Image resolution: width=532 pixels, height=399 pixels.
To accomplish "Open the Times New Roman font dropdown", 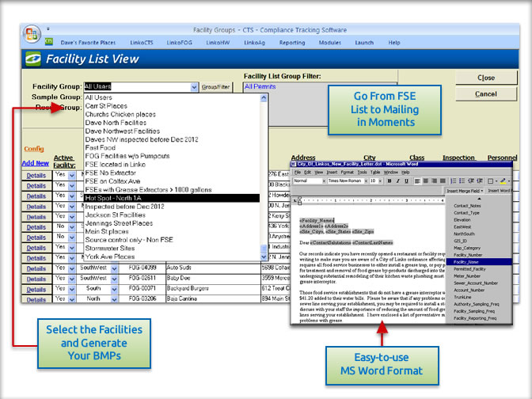I will (x=366, y=181).
